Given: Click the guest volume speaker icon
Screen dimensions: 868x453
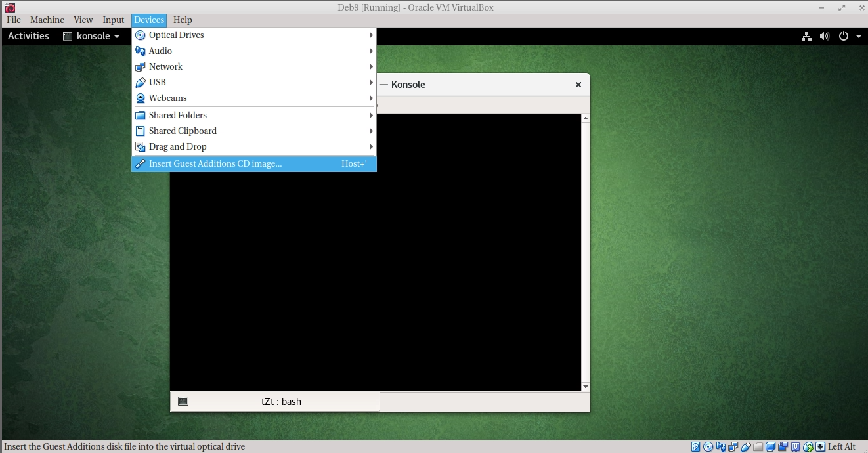Looking at the screenshot, I should pyautogui.click(x=825, y=36).
